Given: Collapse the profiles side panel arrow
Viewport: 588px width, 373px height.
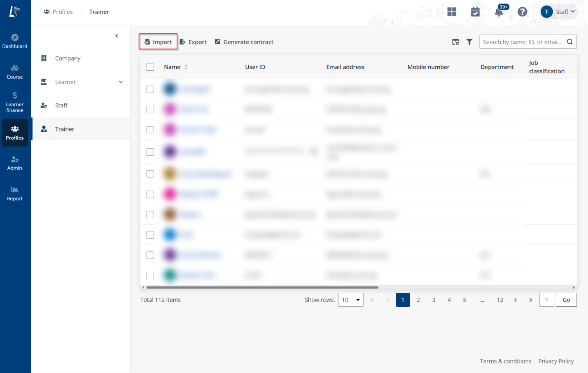Looking at the screenshot, I should point(117,36).
